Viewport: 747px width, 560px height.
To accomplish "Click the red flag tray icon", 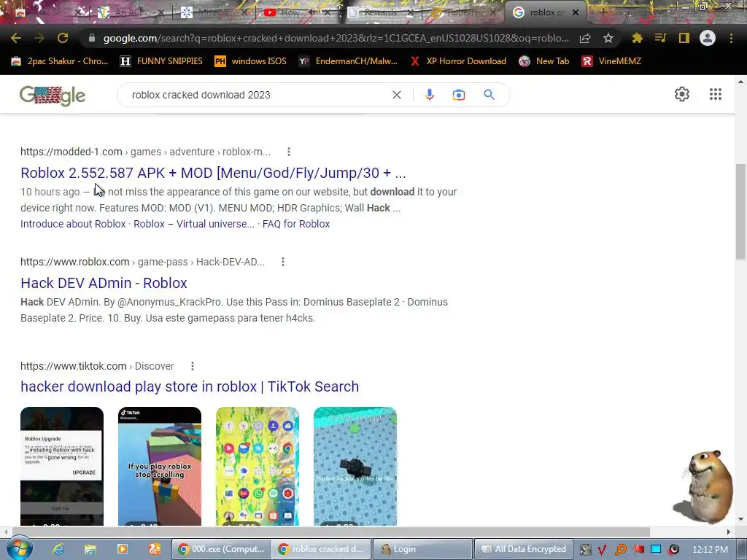I will tap(639, 550).
